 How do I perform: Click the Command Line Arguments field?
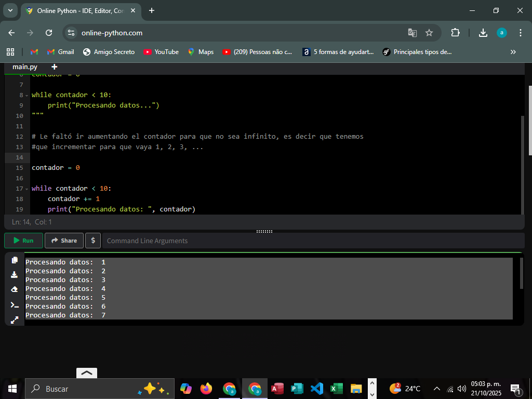312,241
